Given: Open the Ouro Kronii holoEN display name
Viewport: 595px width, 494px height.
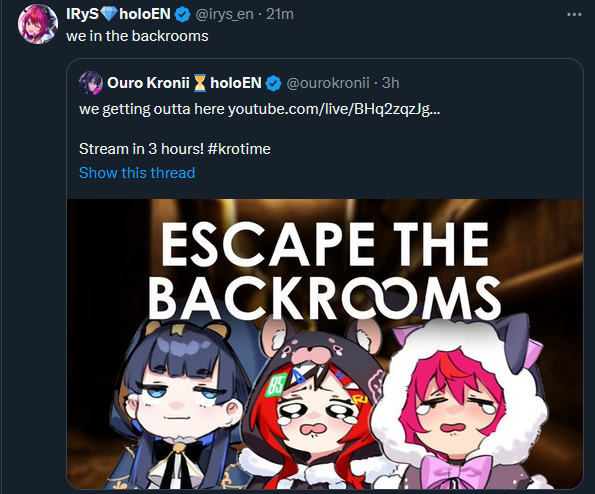Looking at the screenshot, I should (184, 83).
